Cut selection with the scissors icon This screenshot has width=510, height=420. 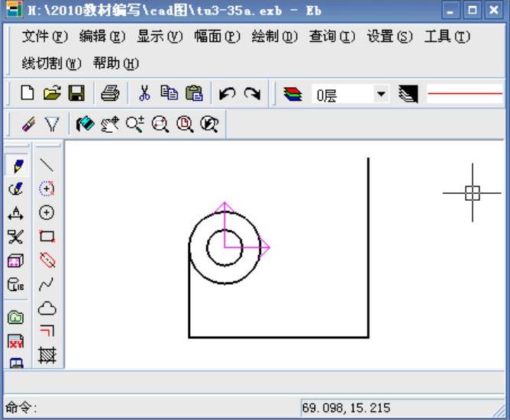144,93
